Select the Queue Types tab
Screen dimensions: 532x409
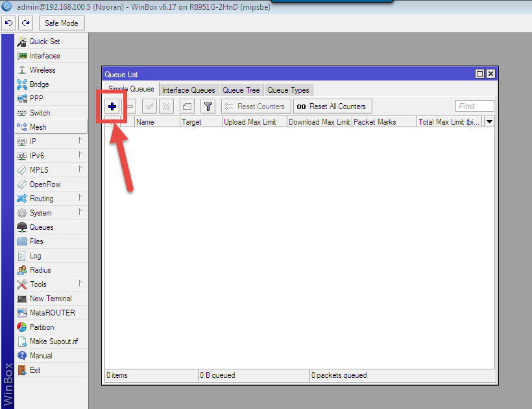pos(289,90)
